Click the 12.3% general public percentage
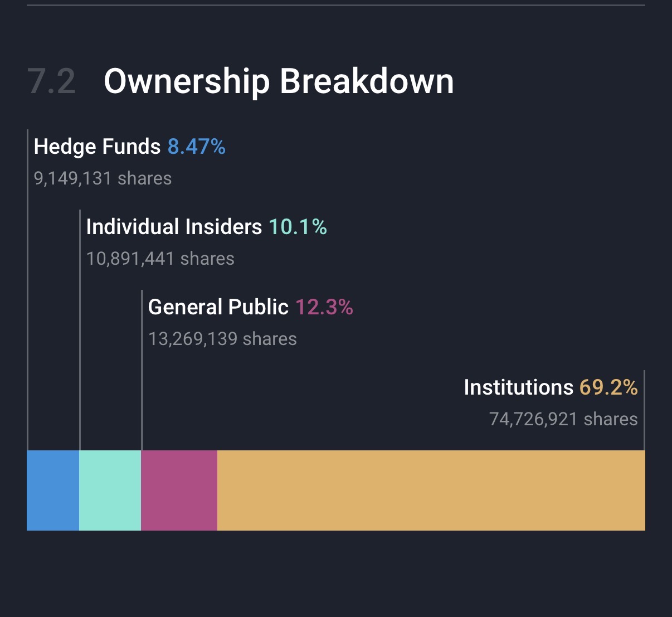The height and width of the screenshot is (617, 672). (324, 307)
